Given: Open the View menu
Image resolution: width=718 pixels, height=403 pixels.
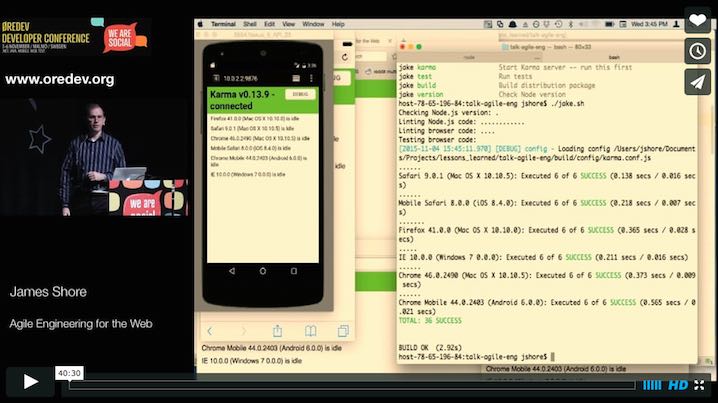Looking at the screenshot, I should (288, 24).
